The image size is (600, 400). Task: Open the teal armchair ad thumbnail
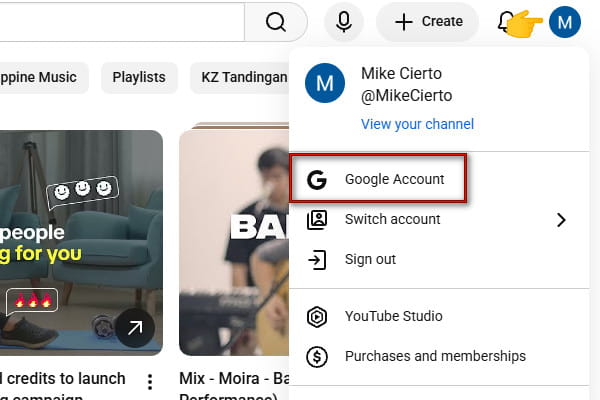81,243
